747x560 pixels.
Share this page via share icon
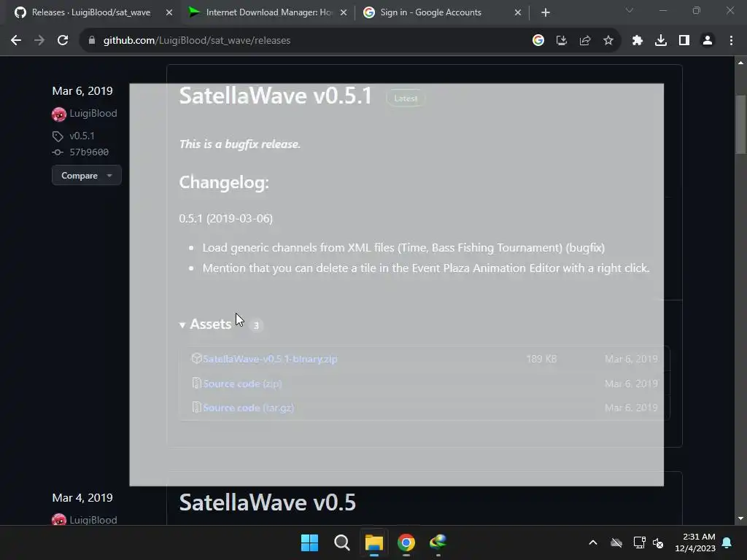585,41
